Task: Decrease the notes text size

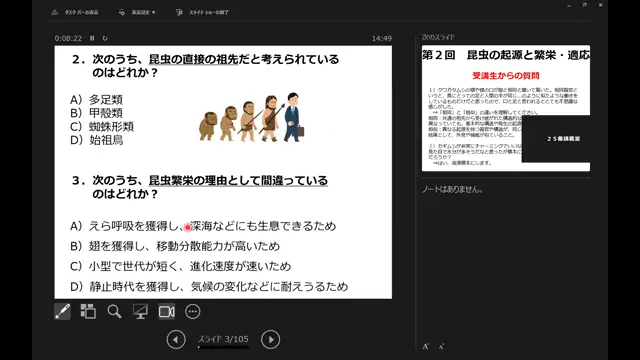Action: tap(441, 347)
